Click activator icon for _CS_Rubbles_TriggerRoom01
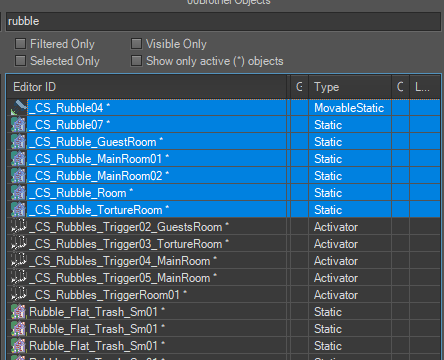This screenshot has width=444, height=360. tap(19, 295)
